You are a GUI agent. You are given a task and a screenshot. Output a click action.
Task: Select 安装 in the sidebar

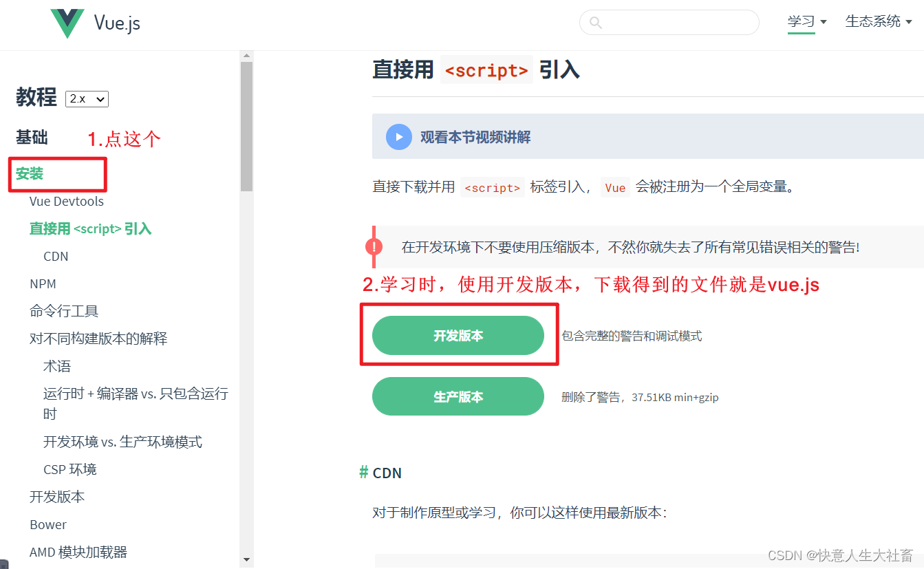point(30,174)
